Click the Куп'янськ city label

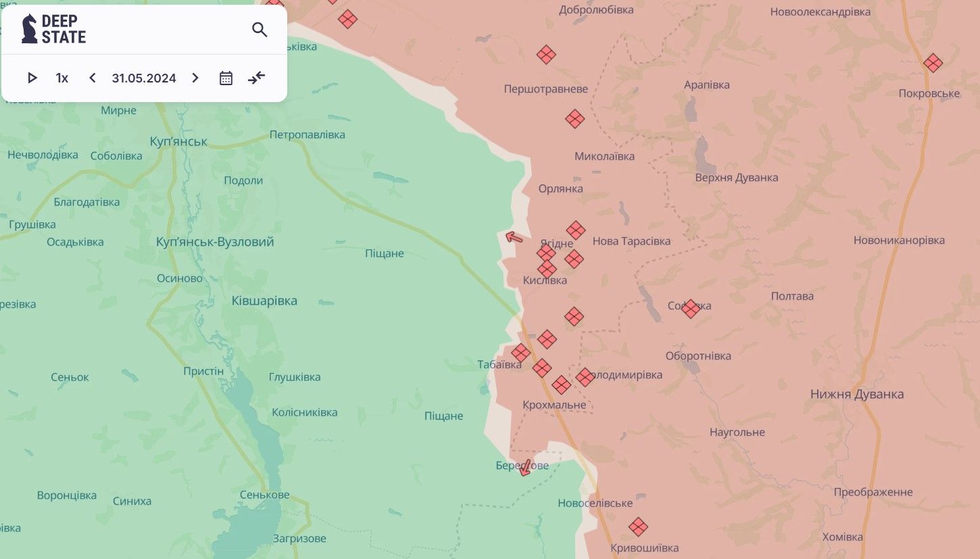pos(178,142)
